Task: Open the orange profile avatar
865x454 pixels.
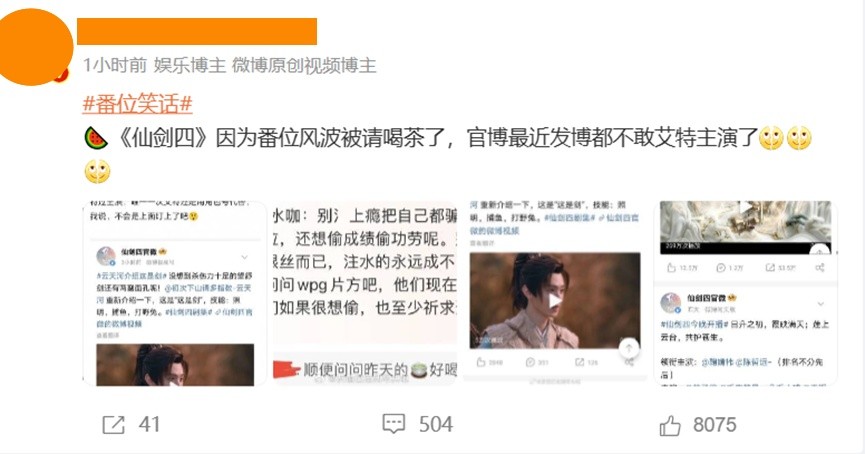Action: pyautogui.click(x=34, y=47)
